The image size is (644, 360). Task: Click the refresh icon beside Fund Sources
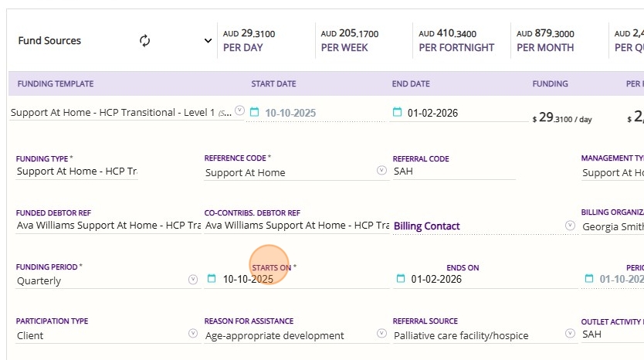click(144, 41)
